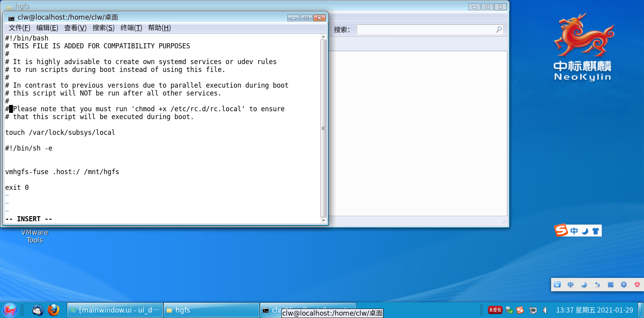Image resolution: width=644 pixels, height=318 pixels.
Task: Open 帮助(H) menu in terminal
Action: point(159,28)
